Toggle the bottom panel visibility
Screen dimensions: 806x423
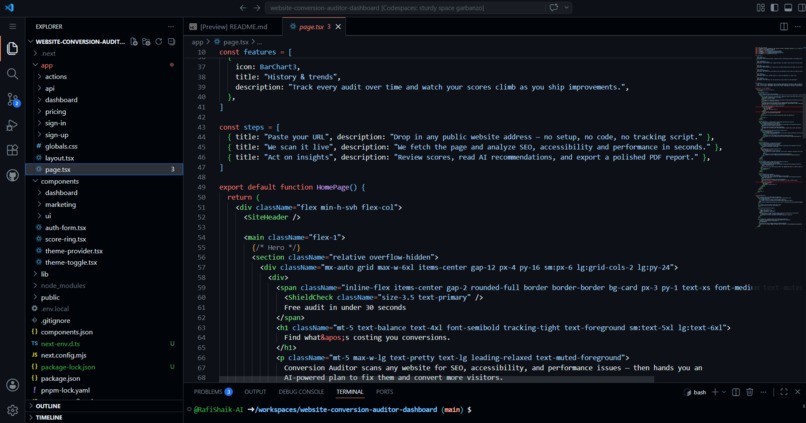click(788, 8)
